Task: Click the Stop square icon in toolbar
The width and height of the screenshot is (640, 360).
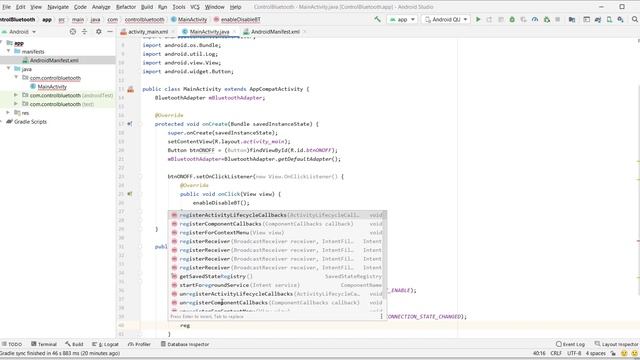Action: pyautogui.click(x=558, y=19)
